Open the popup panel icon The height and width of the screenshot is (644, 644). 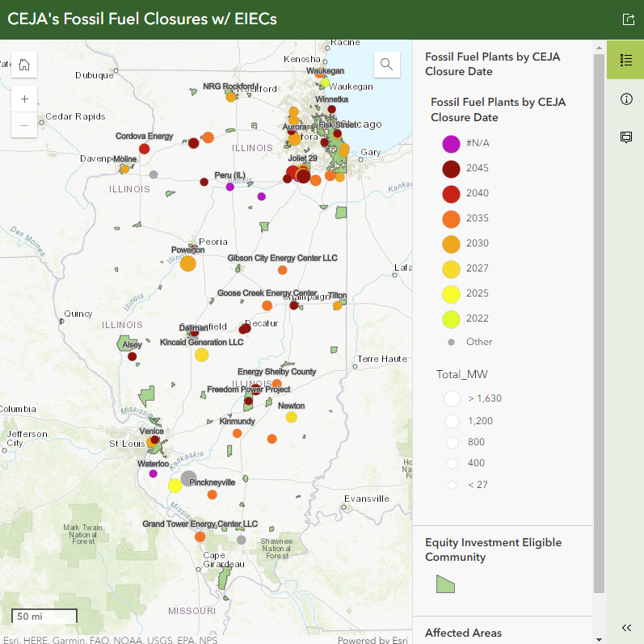point(626,137)
